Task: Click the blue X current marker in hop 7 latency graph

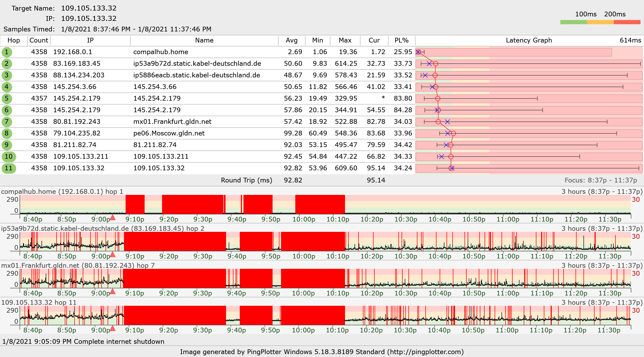Action: tap(447, 122)
